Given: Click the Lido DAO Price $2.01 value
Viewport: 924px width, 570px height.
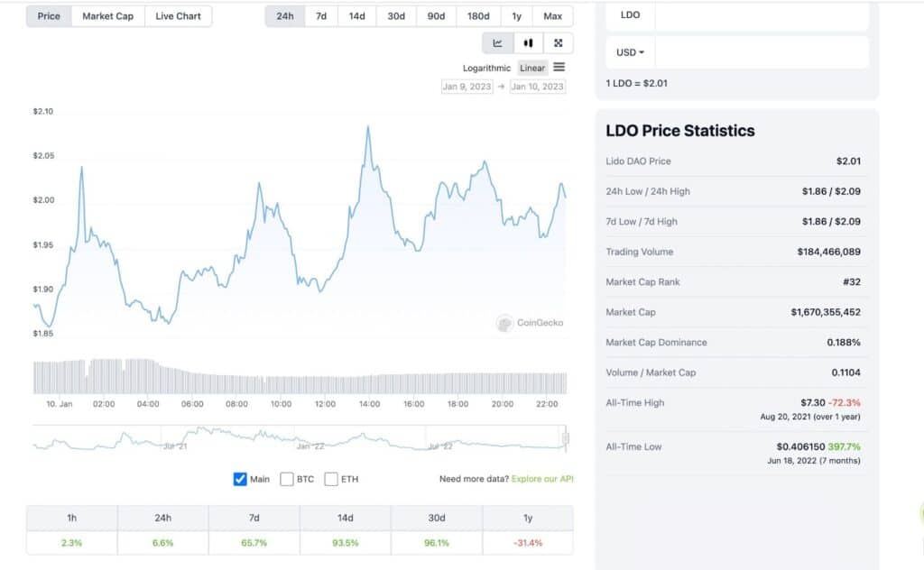Looking at the screenshot, I should pyautogui.click(x=848, y=161).
